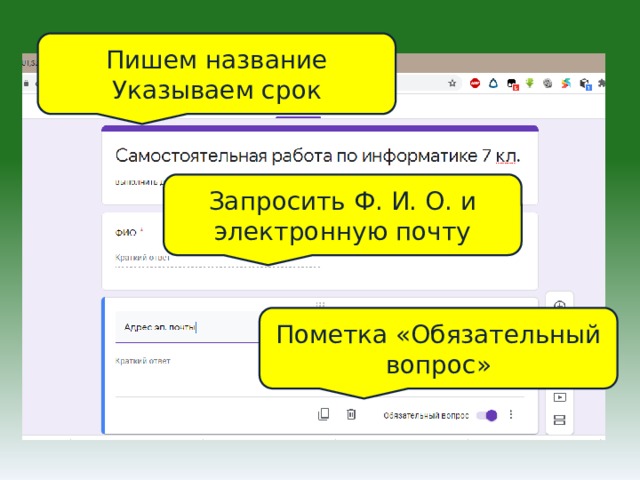Edit the question title 'Адрес эл. почты'
The image size is (640, 480).
click(160, 327)
